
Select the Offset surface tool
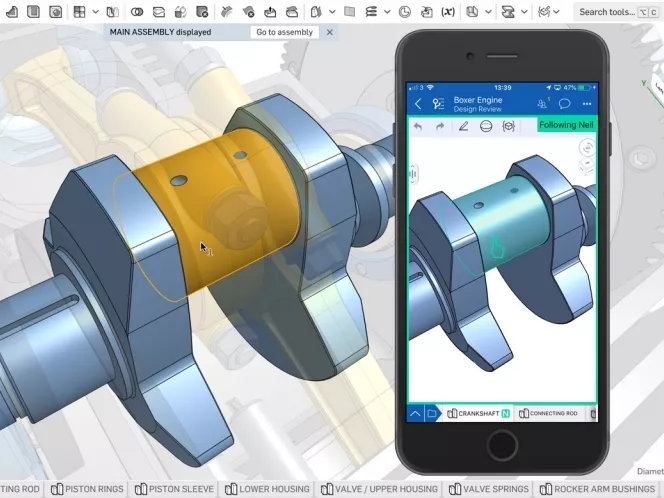coord(316,12)
